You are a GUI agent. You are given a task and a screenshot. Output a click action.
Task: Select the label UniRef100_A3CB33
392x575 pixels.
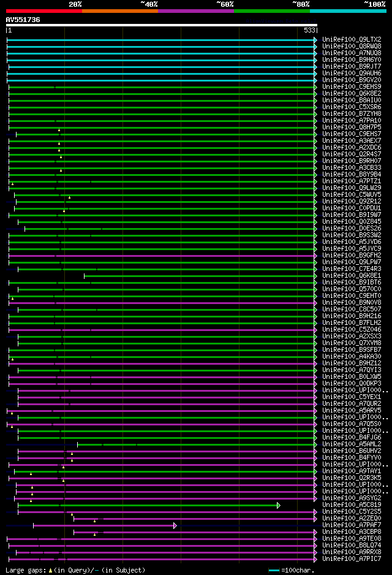[352, 167]
